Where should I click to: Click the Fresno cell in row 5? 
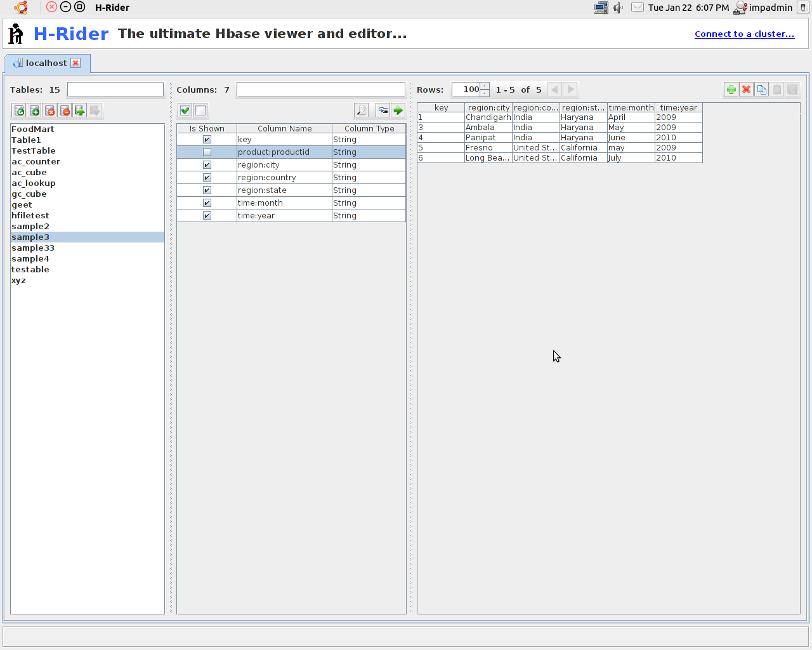pos(488,148)
